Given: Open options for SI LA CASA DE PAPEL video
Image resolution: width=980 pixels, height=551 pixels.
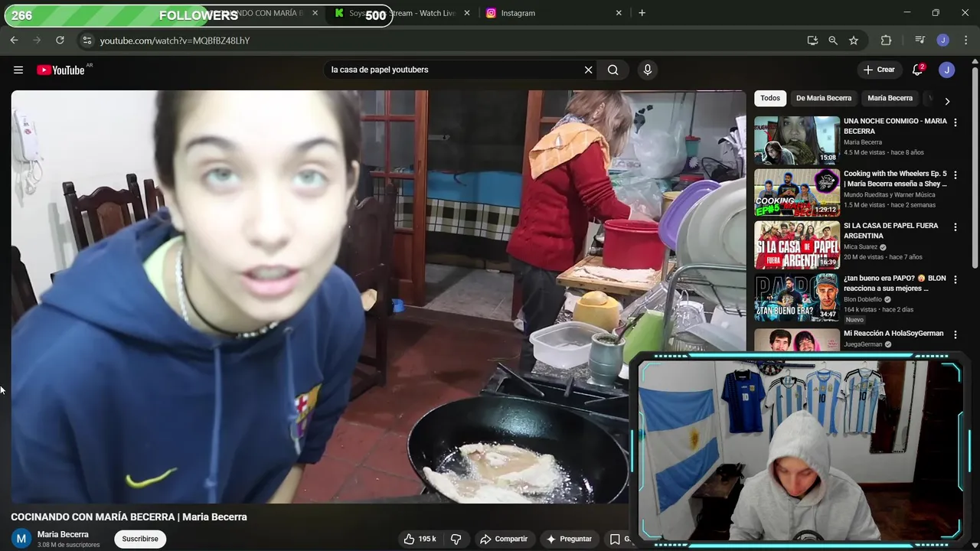Looking at the screenshot, I should point(955,227).
